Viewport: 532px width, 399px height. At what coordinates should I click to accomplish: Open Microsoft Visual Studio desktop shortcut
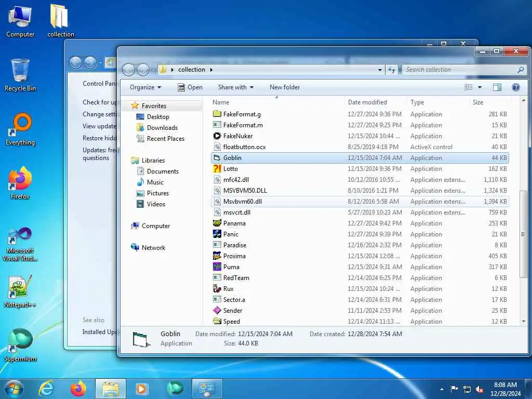pos(20,244)
